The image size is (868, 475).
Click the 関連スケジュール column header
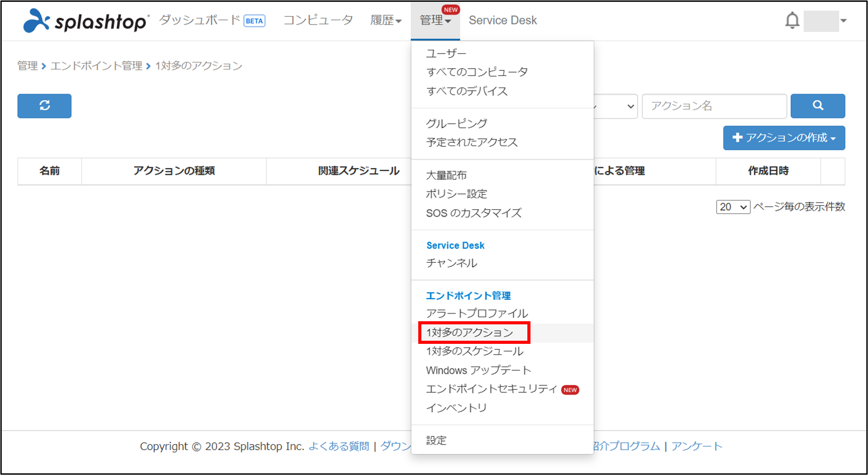pos(358,171)
